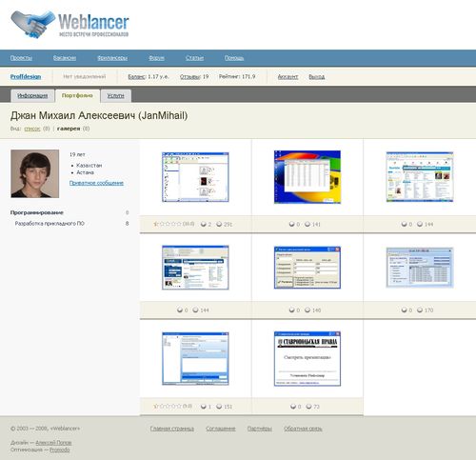Click the first star in the 151-views rating

[156, 406]
